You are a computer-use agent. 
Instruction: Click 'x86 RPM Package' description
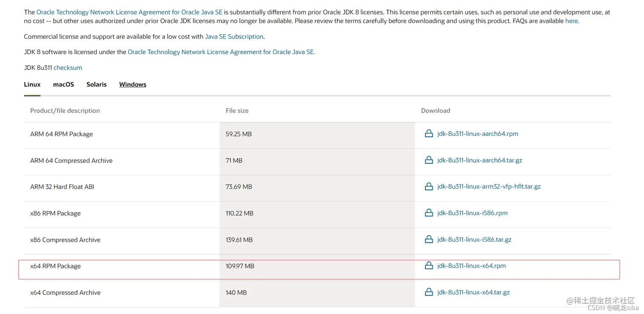(55, 213)
